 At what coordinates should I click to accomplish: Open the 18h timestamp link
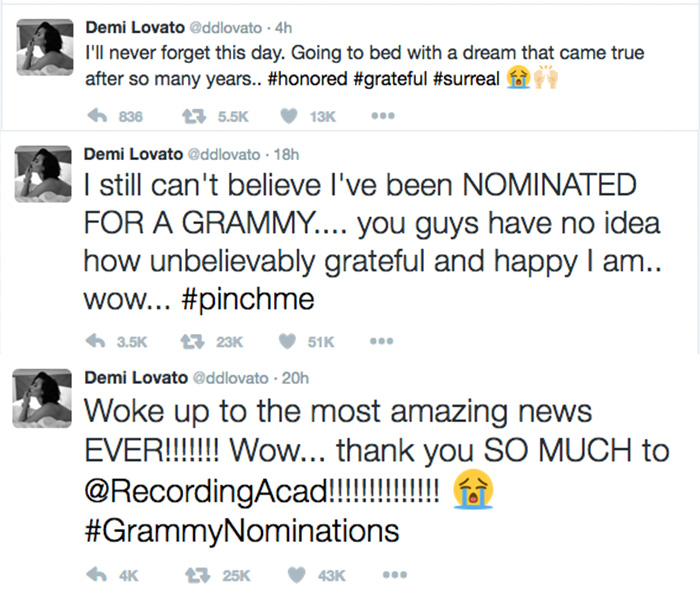click(286, 153)
